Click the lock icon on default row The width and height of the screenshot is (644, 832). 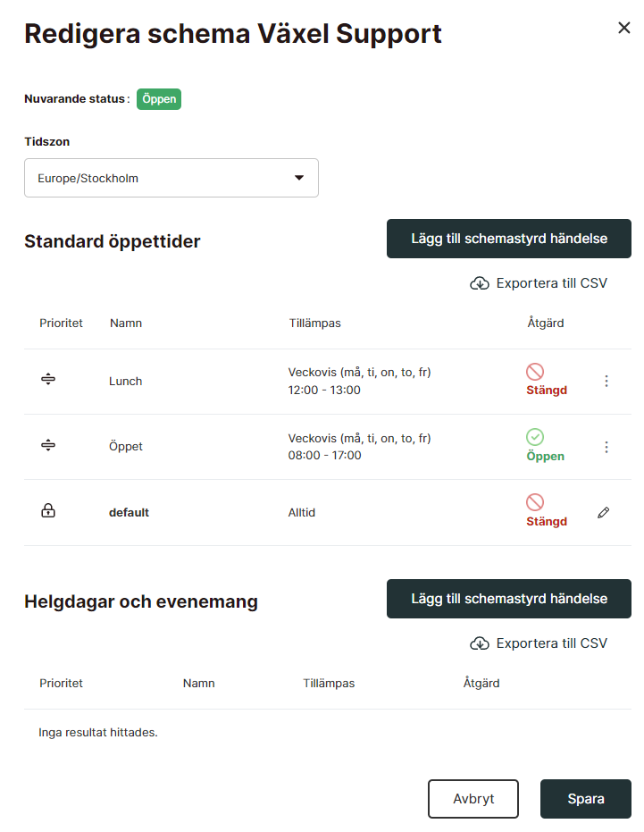pos(48,510)
